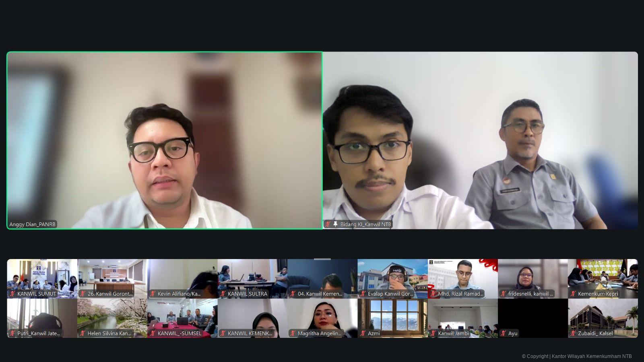644x362 pixels.
Task: Open the KANWIL_-SUMSEL participant tile
Action: pos(182,318)
